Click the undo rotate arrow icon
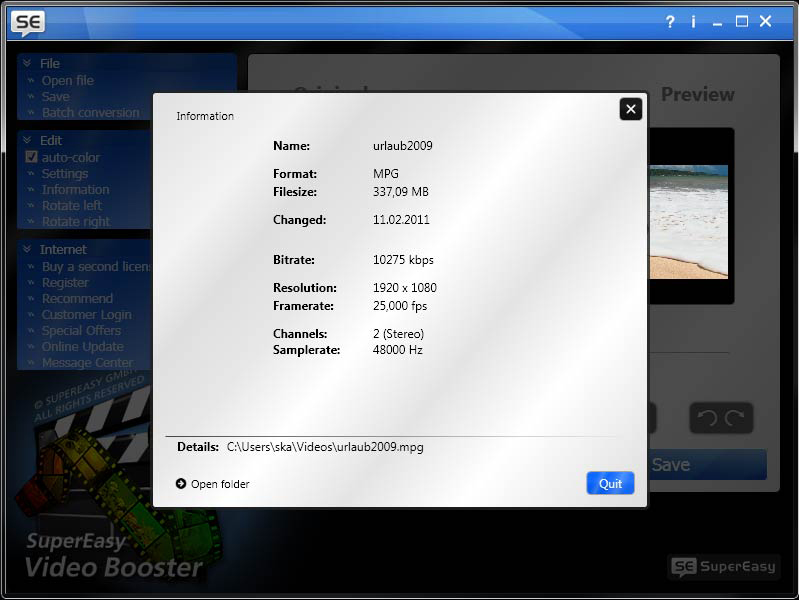 (706, 418)
